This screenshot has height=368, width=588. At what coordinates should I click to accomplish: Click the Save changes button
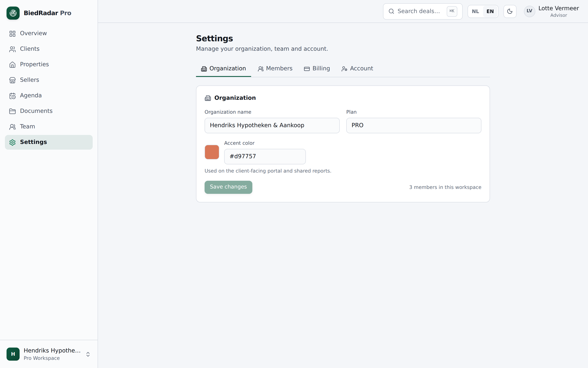tap(228, 187)
